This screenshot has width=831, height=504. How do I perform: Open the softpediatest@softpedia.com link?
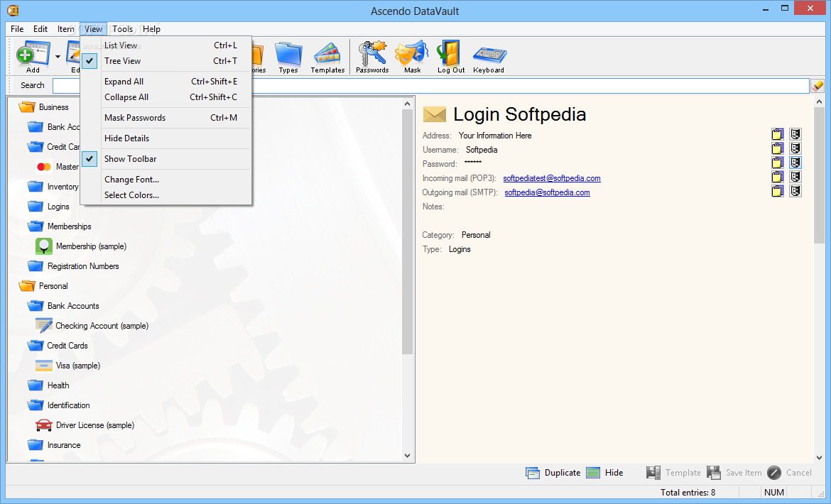click(x=552, y=178)
